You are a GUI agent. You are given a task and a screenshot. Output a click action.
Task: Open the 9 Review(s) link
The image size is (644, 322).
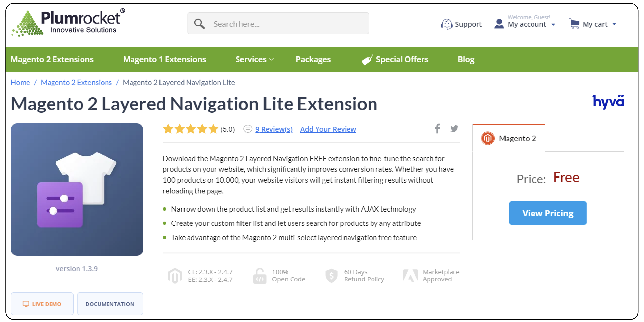point(274,129)
